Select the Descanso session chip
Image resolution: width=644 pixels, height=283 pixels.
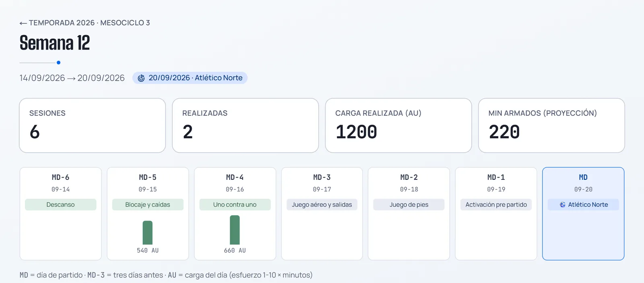click(61, 204)
